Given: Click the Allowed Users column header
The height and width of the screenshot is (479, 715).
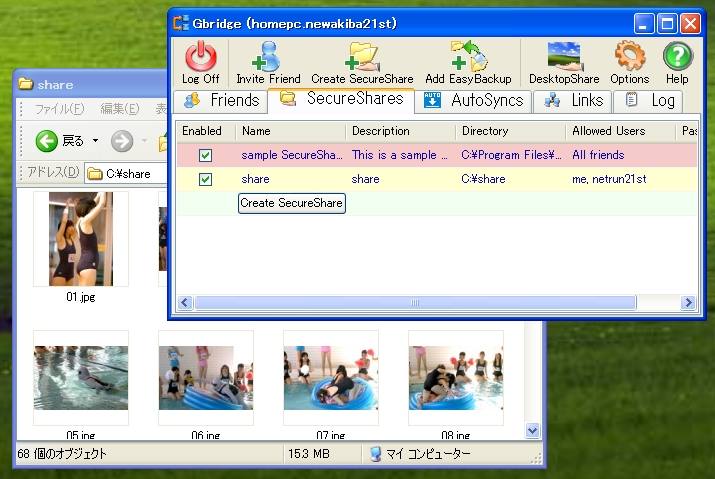Looking at the screenshot, I should (x=621, y=131).
